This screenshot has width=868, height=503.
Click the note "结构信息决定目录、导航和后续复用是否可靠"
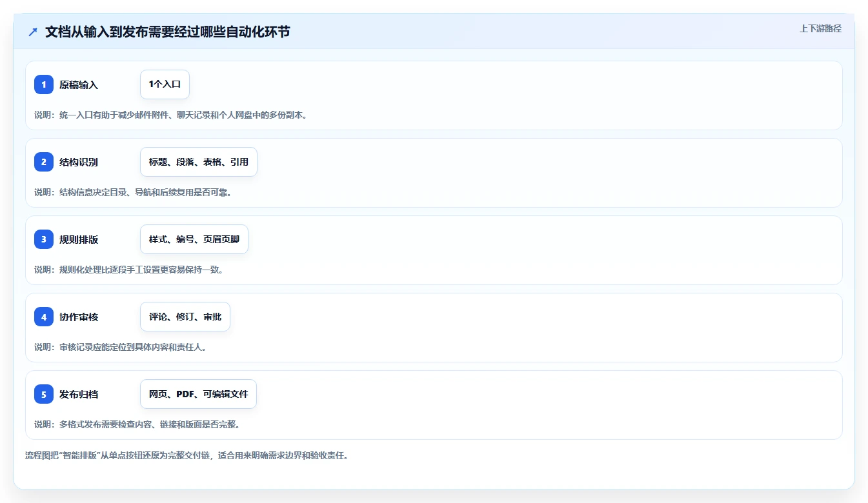point(133,192)
